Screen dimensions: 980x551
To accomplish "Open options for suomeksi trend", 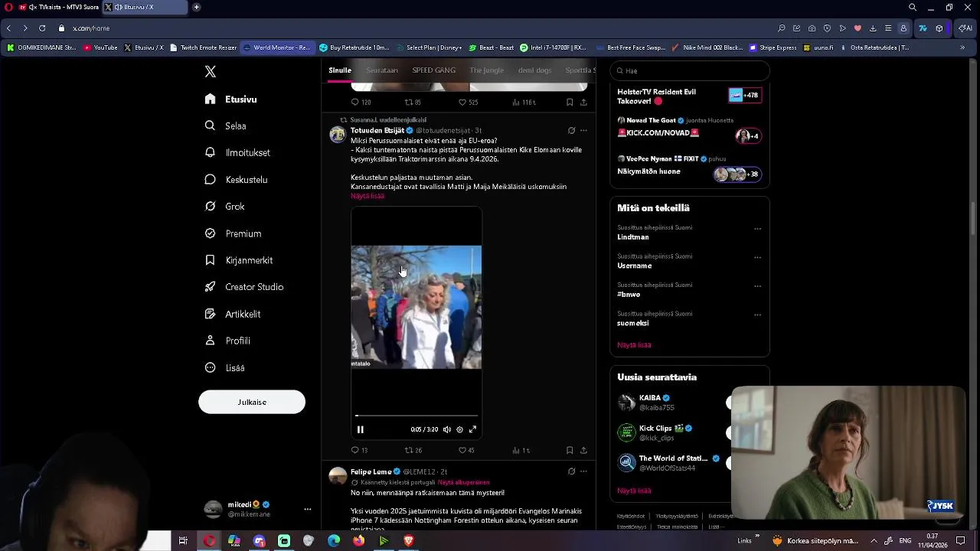I will (x=757, y=315).
